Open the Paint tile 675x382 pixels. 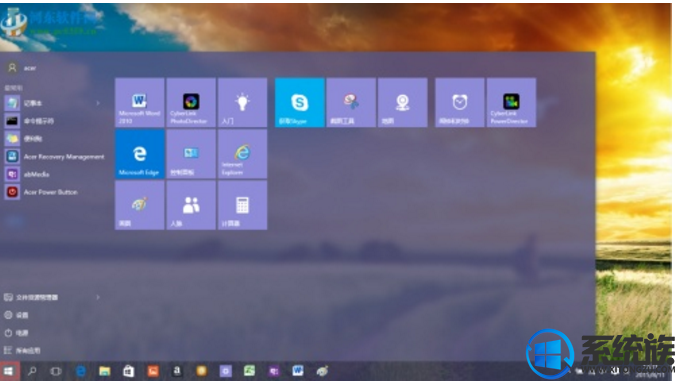click(139, 205)
